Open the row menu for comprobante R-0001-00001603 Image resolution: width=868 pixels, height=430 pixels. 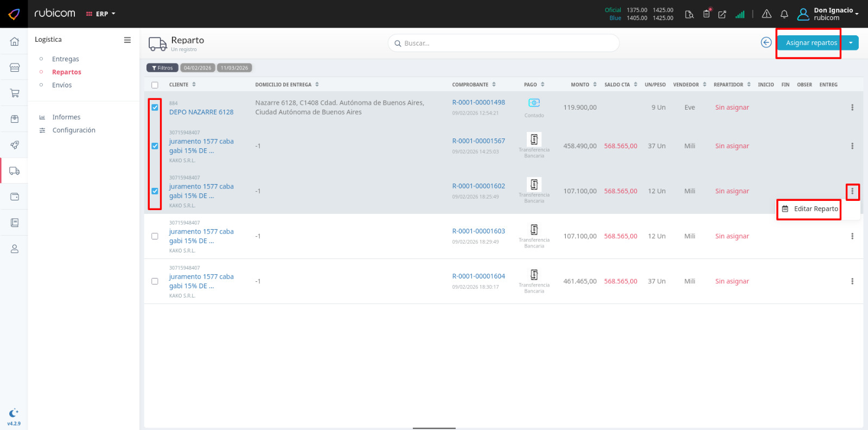(852, 236)
